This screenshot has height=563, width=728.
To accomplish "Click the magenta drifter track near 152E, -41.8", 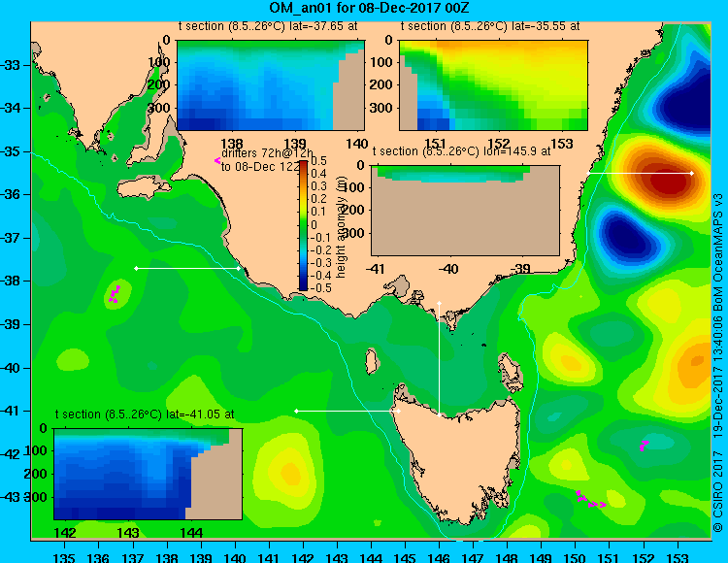I will pyautogui.click(x=644, y=446).
